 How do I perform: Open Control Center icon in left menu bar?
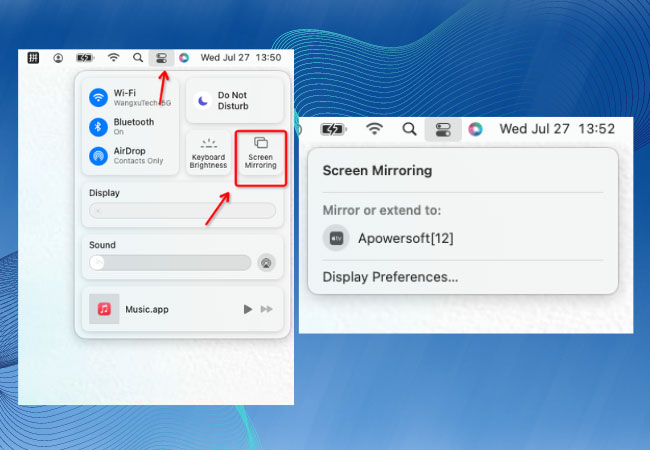coord(161,58)
